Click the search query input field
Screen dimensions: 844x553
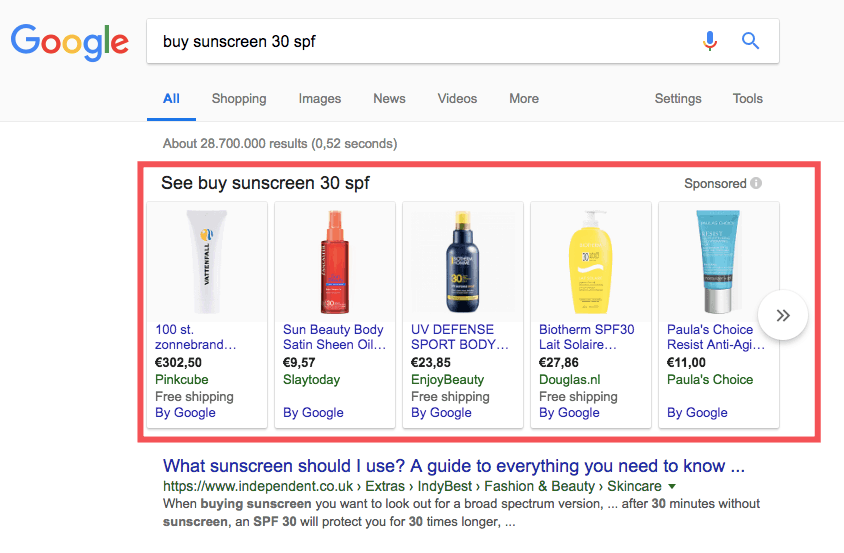coord(420,41)
